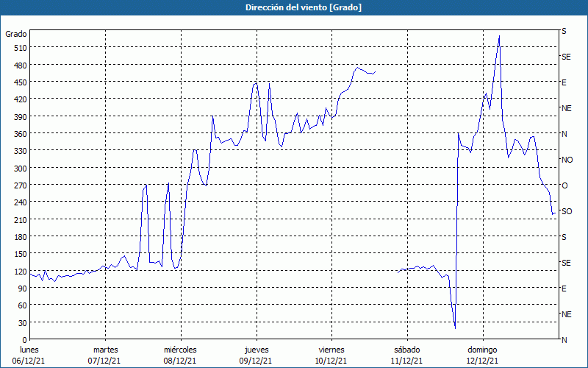Click the 300 value on the left axis

click(20, 169)
